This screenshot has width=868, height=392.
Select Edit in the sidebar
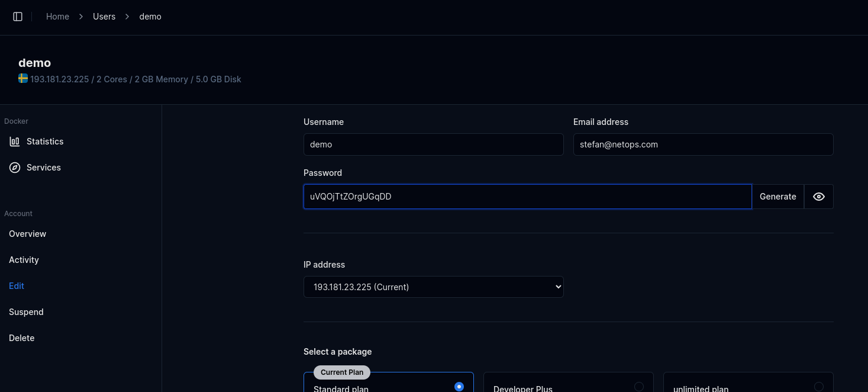click(x=17, y=286)
